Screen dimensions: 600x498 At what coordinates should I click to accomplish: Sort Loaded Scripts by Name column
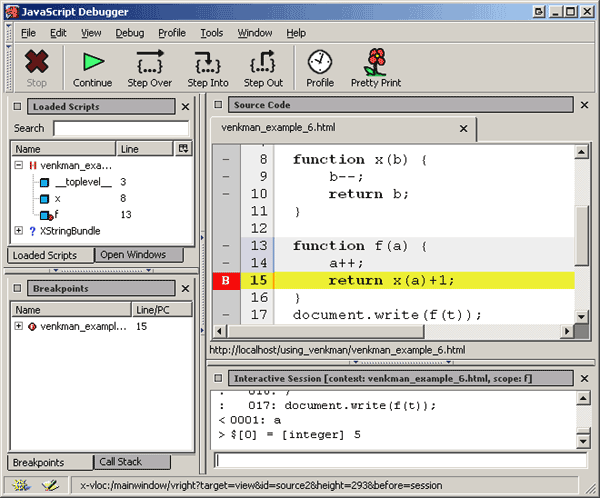tap(63, 149)
